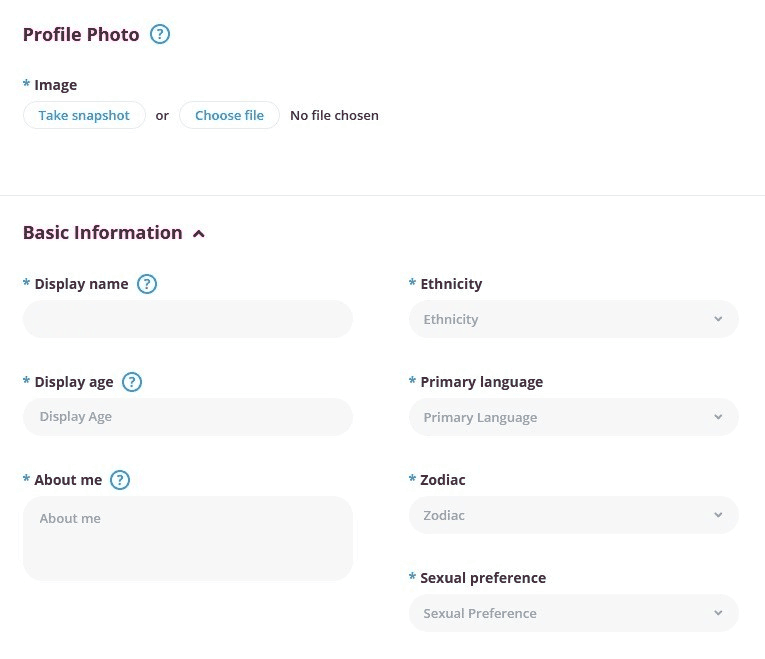
Task: Expand the Zodiac dropdown
Action: coord(574,515)
